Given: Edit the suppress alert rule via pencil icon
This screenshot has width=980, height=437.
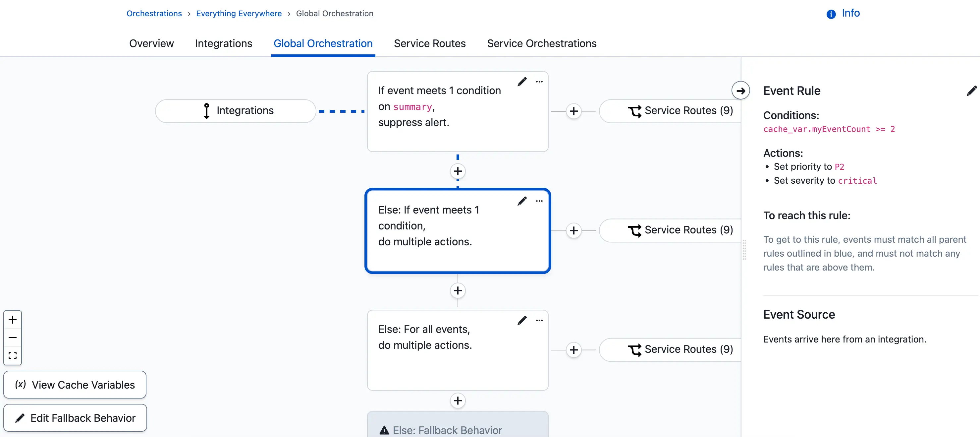Looking at the screenshot, I should pos(522,82).
